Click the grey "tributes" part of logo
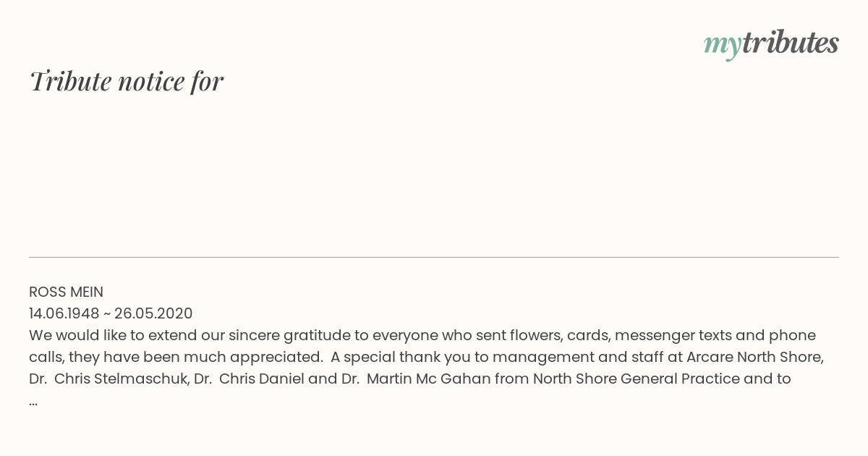 (790, 43)
